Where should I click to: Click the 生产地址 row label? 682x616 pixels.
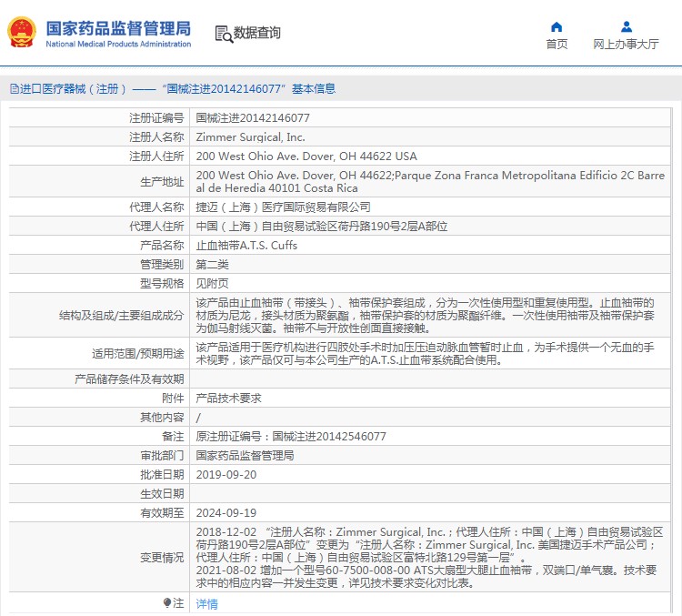tap(162, 182)
